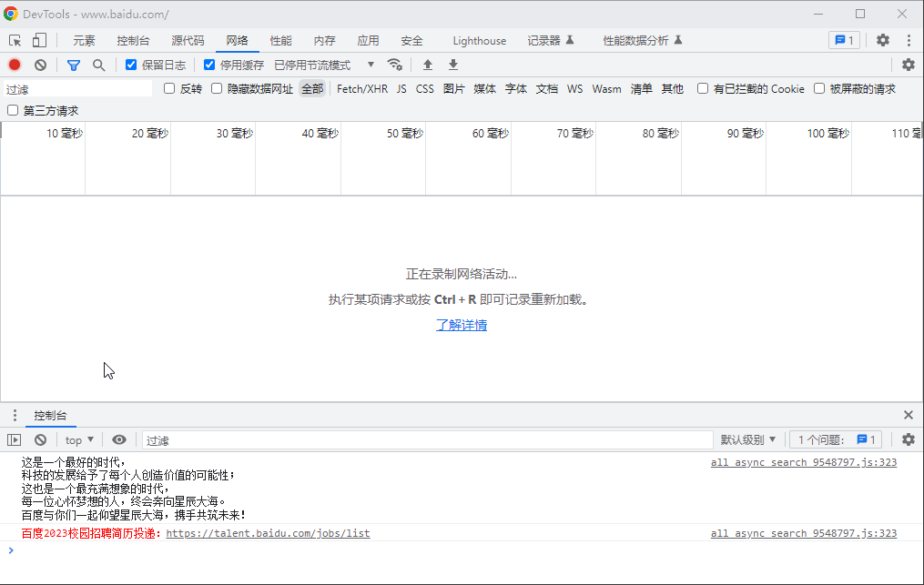924x585 pixels.
Task: Activate the inspect element picker icon
Action: pos(15,41)
